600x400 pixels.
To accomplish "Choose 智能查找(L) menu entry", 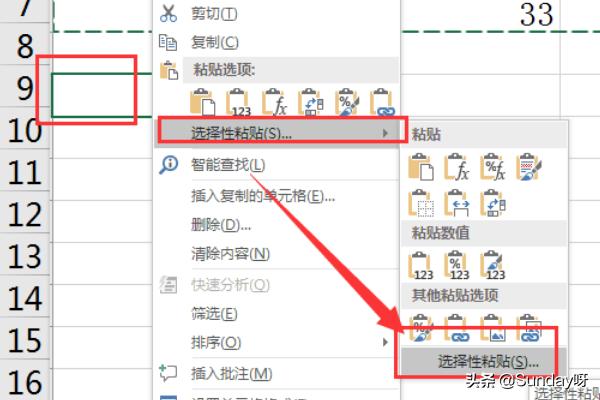I will [x=228, y=165].
